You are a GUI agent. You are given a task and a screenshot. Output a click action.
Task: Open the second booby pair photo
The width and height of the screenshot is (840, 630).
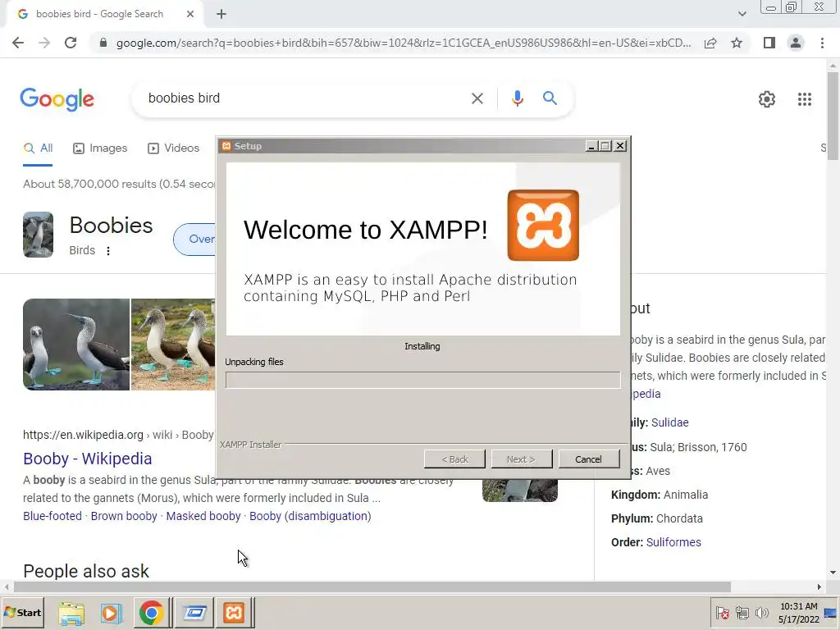pyautogui.click(x=173, y=345)
